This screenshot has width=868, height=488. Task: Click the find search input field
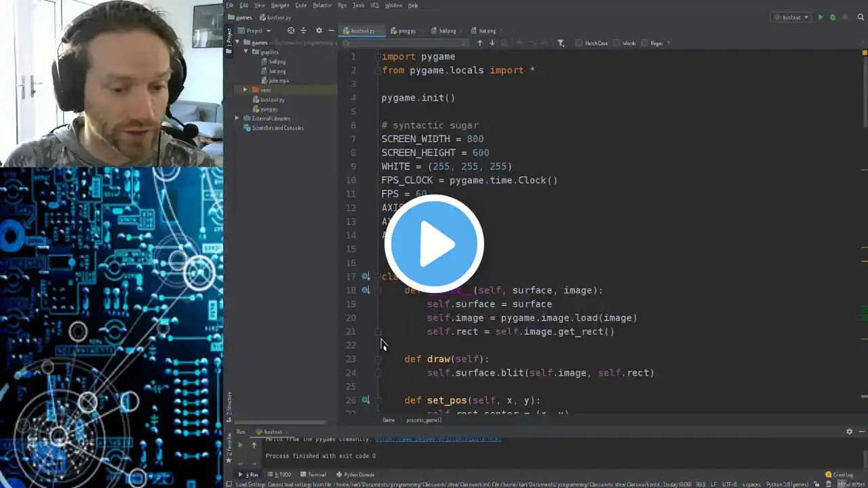pos(406,43)
